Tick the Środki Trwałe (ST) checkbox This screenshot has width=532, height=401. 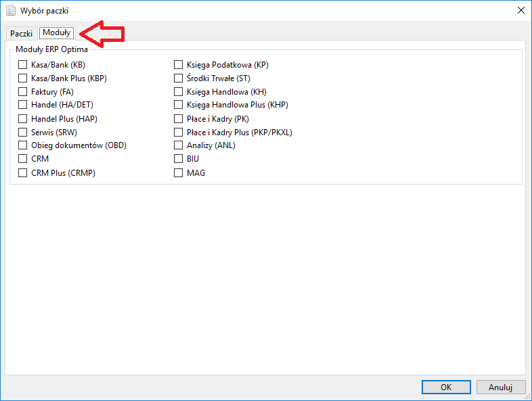point(179,78)
